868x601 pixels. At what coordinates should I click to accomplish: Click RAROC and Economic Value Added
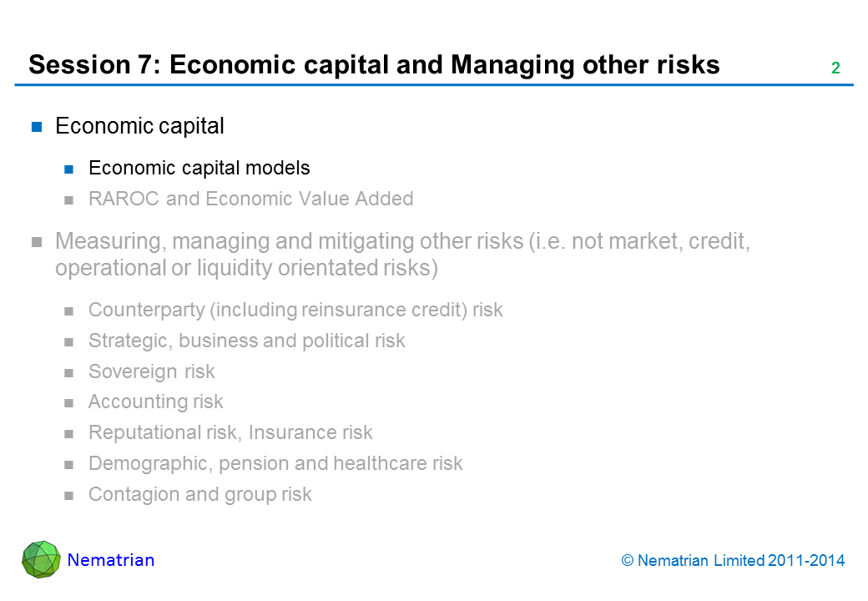click(x=250, y=199)
